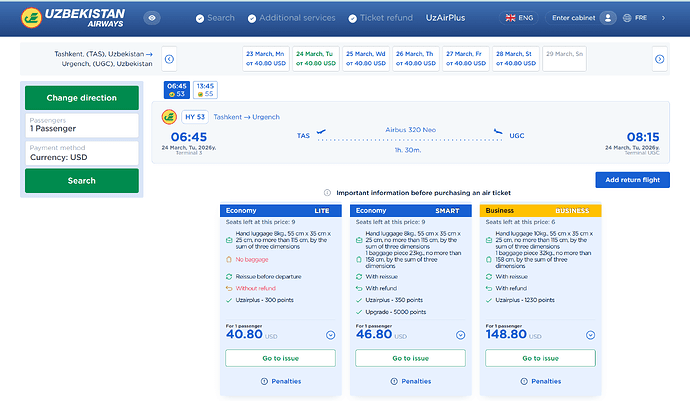Select the 28 March, St date tab

(516, 59)
